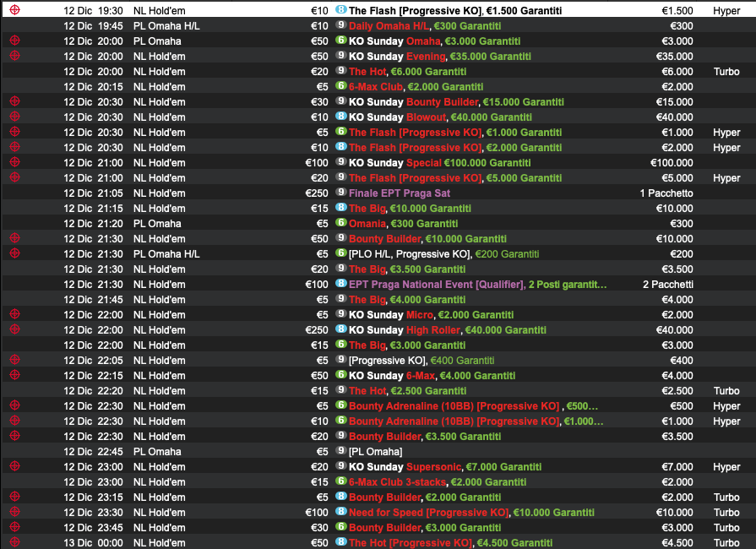Click Turbo label on The Hot €2.500 row
756x549 pixels.
726,390
